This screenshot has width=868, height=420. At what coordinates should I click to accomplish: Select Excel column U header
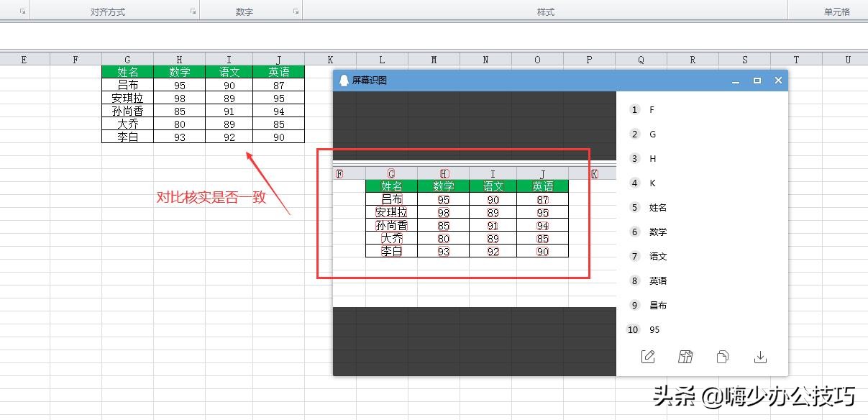click(846, 60)
